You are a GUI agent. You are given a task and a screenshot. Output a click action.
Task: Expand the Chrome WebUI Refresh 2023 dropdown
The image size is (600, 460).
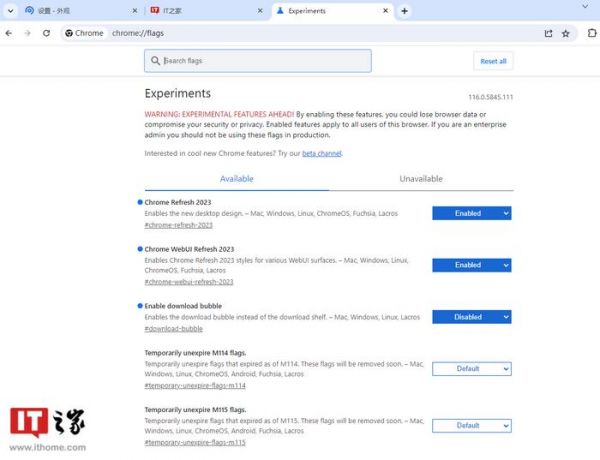tap(471, 265)
